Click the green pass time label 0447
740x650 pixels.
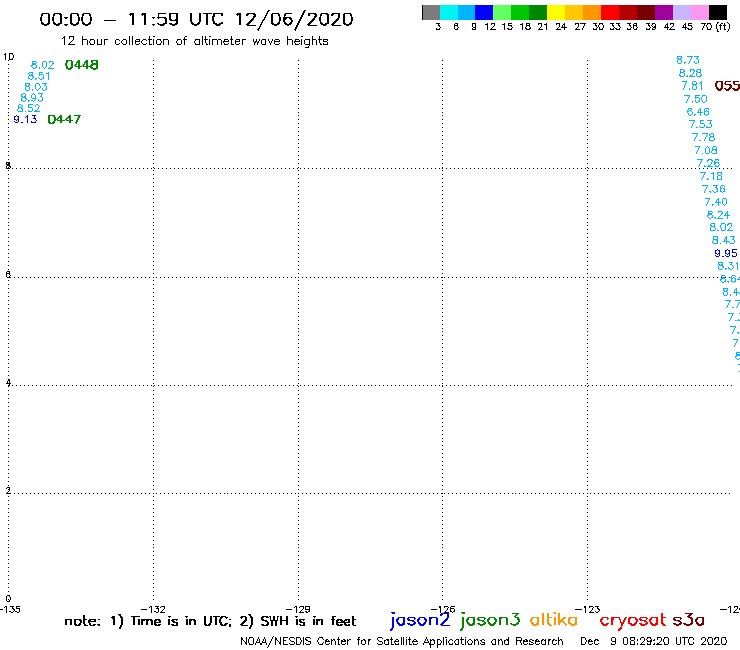(x=64, y=119)
